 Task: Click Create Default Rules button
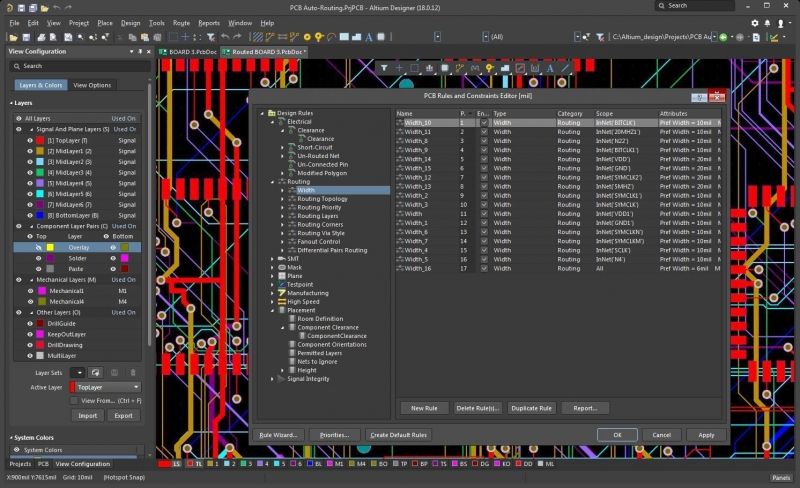(398, 435)
